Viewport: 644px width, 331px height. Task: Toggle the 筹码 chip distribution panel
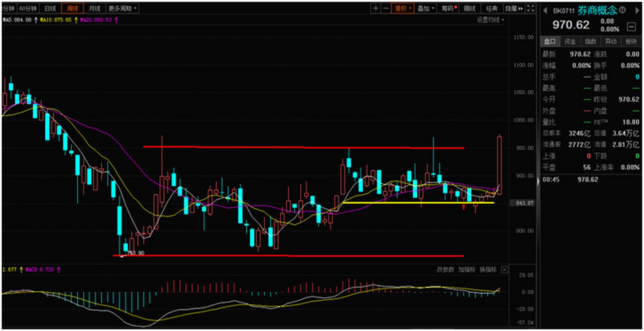click(x=448, y=9)
